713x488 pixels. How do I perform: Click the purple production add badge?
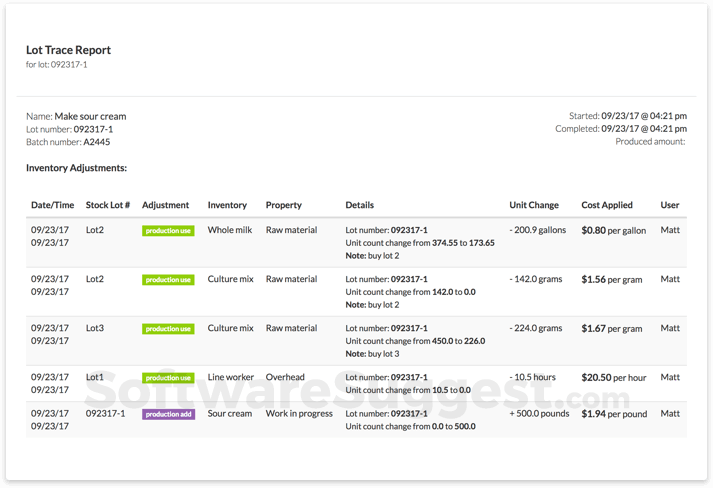point(168,414)
